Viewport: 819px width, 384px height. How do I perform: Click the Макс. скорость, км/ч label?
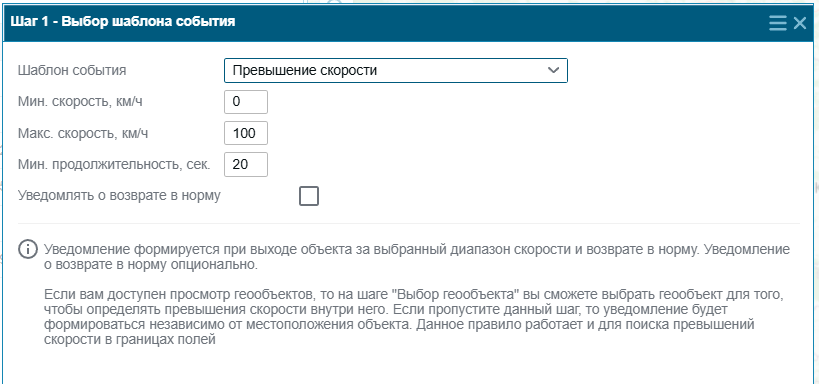83,133
